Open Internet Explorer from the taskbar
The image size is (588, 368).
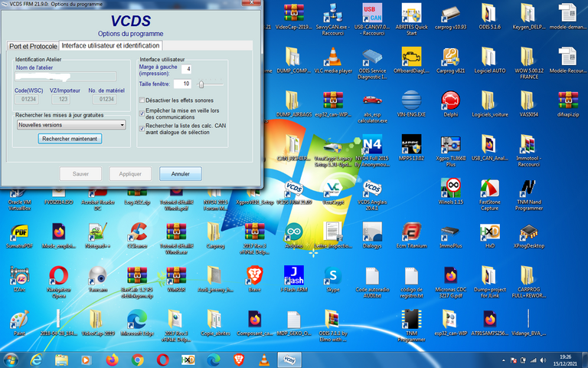(x=37, y=360)
